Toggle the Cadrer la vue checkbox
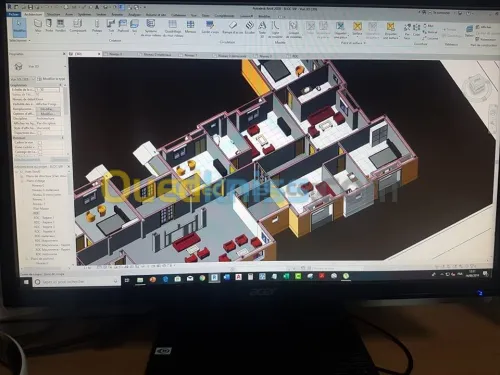This screenshot has width=500, height=375. [x=40, y=143]
